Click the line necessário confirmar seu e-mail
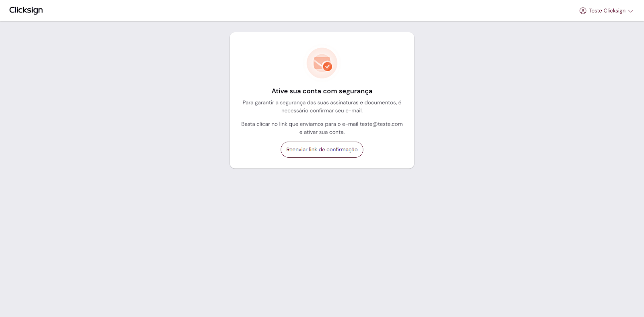 click(x=322, y=111)
